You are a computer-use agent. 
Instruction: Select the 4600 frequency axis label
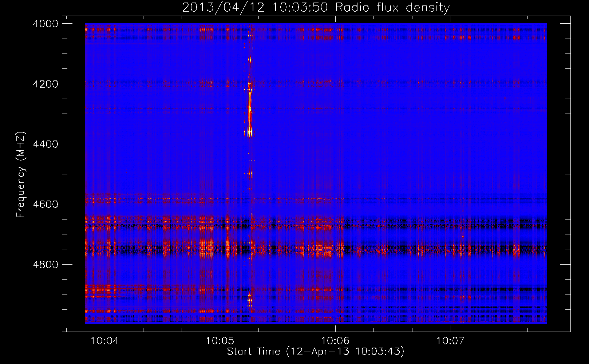point(46,204)
